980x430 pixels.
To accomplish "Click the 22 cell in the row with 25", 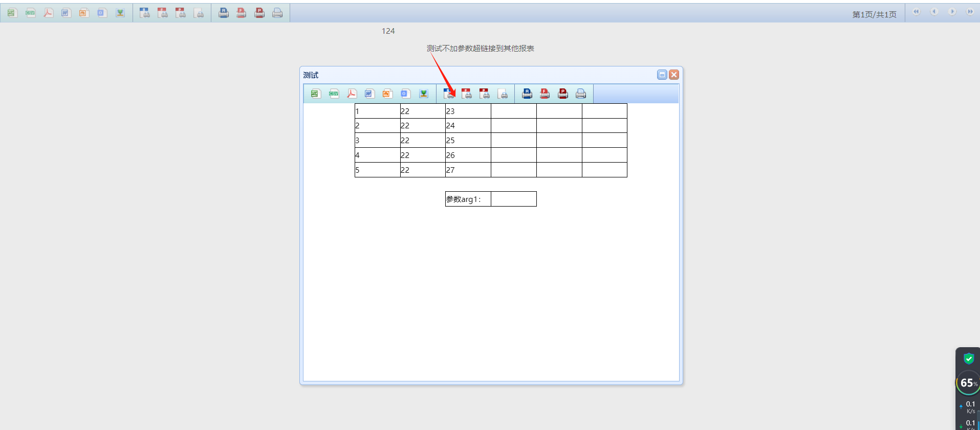I will click(423, 140).
